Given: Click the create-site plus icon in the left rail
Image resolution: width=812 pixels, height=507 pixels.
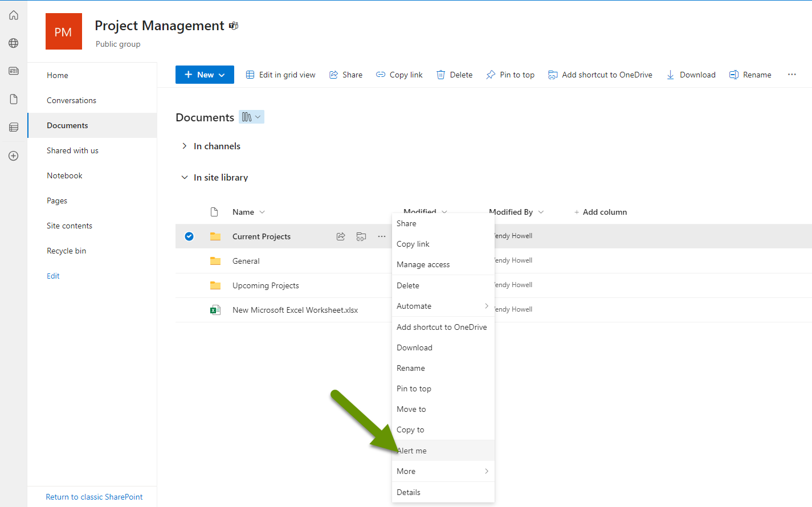Looking at the screenshot, I should [x=13, y=156].
